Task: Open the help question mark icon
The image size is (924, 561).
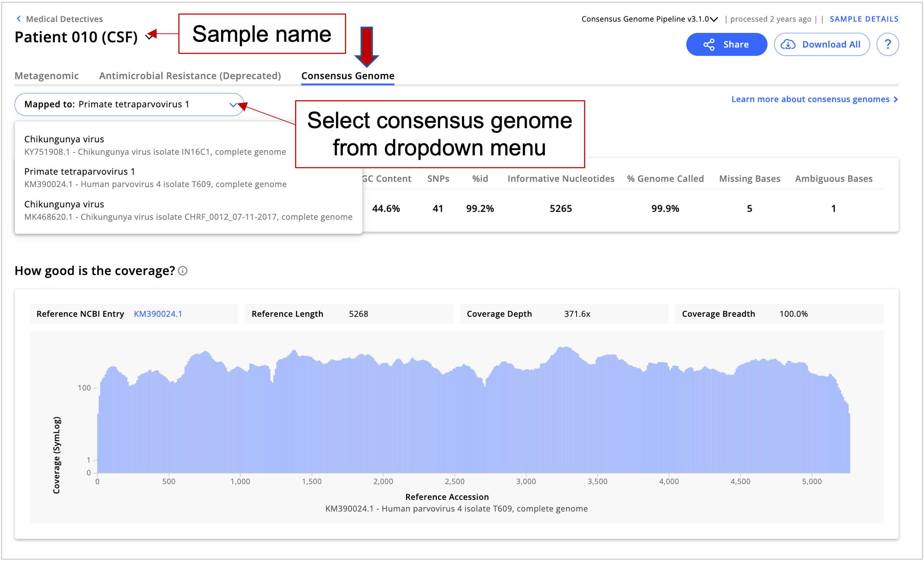Action: 888,44
